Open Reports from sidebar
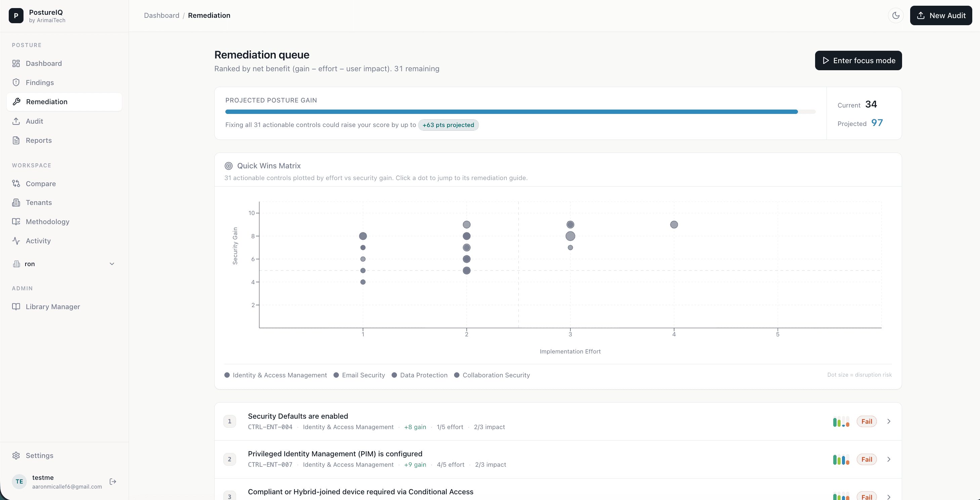Screen dimensions: 980x500 tap(64, 140)
